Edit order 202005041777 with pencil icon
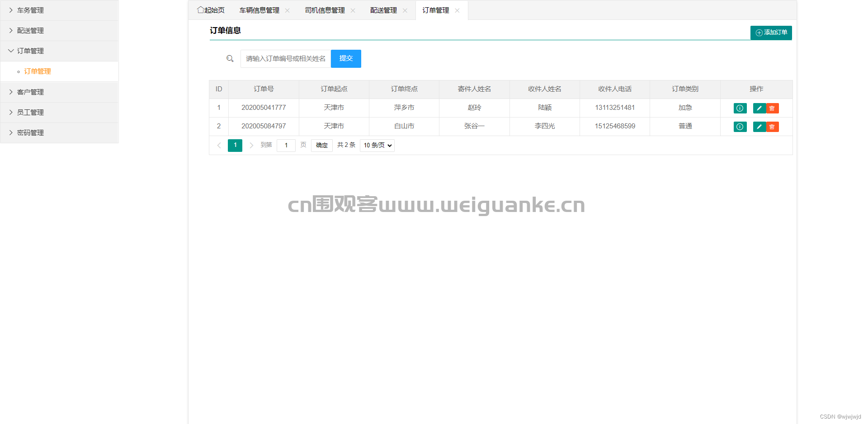The width and height of the screenshot is (868, 424). 759,108
